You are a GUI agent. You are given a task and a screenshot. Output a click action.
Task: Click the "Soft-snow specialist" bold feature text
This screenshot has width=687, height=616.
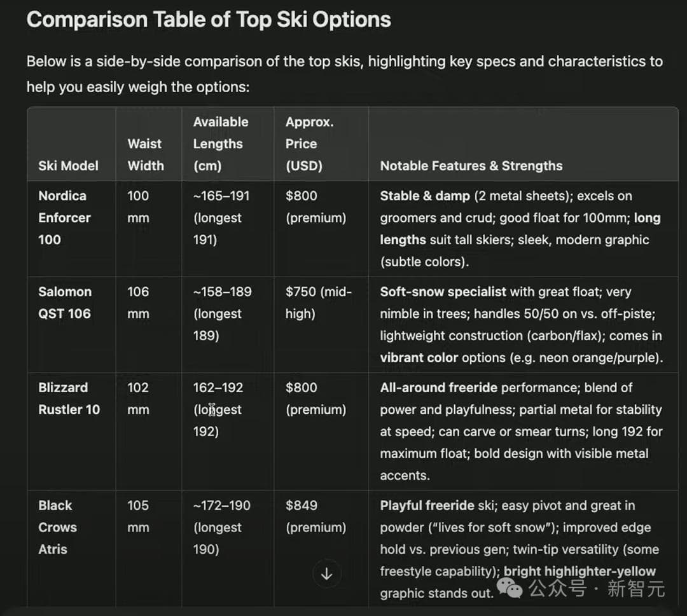coord(443,292)
